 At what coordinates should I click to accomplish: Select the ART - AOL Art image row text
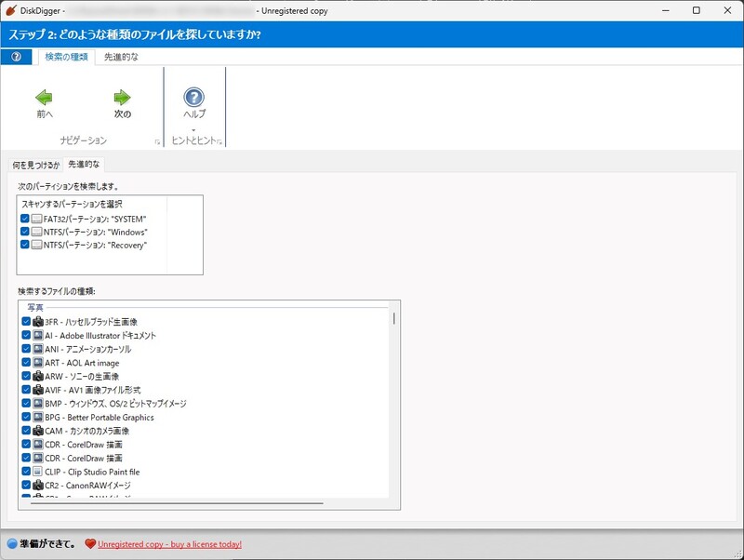[x=82, y=363]
